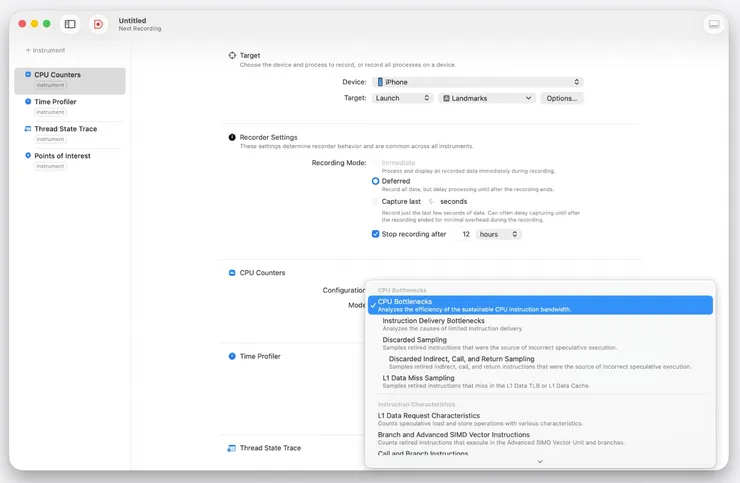The height and width of the screenshot is (483, 740).
Task: Click the iPhone device icon
Action: coord(380,82)
